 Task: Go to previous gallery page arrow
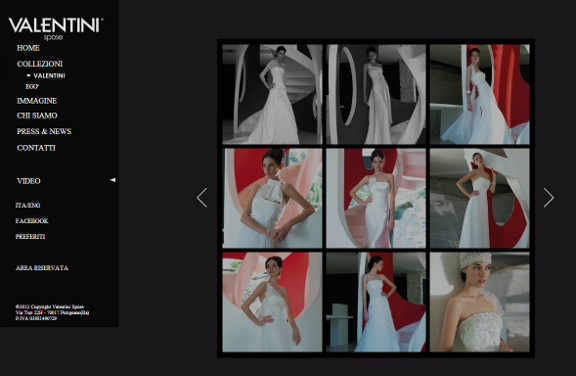pos(202,198)
